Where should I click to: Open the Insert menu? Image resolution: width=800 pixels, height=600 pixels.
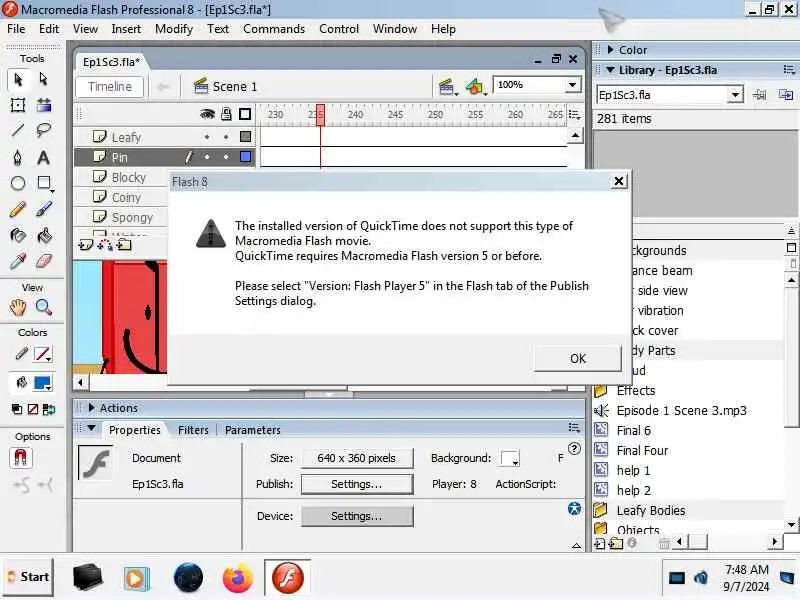pos(126,29)
